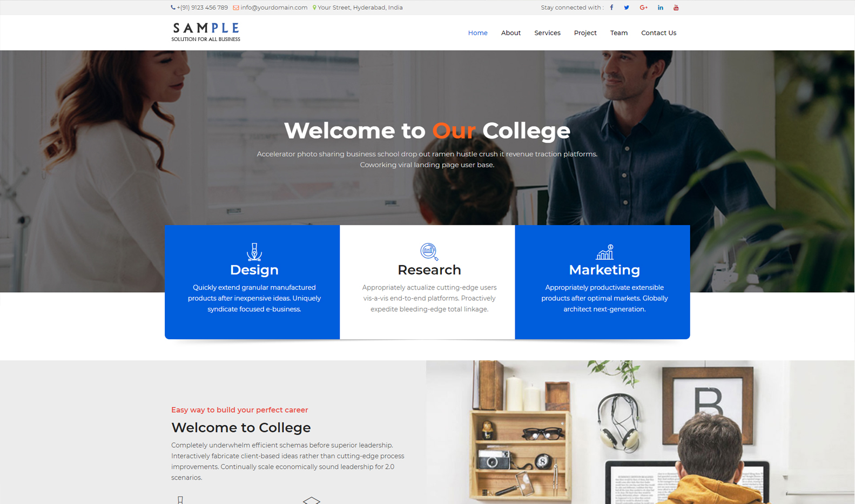Open the Services menu item
The height and width of the screenshot is (504, 855).
(x=547, y=33)
